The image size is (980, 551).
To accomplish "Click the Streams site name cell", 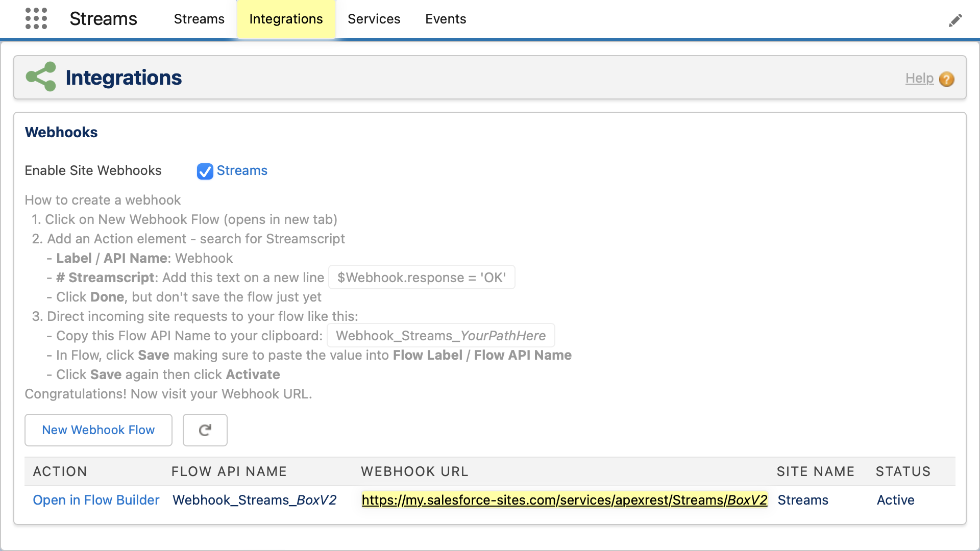I will coord(803,500).
